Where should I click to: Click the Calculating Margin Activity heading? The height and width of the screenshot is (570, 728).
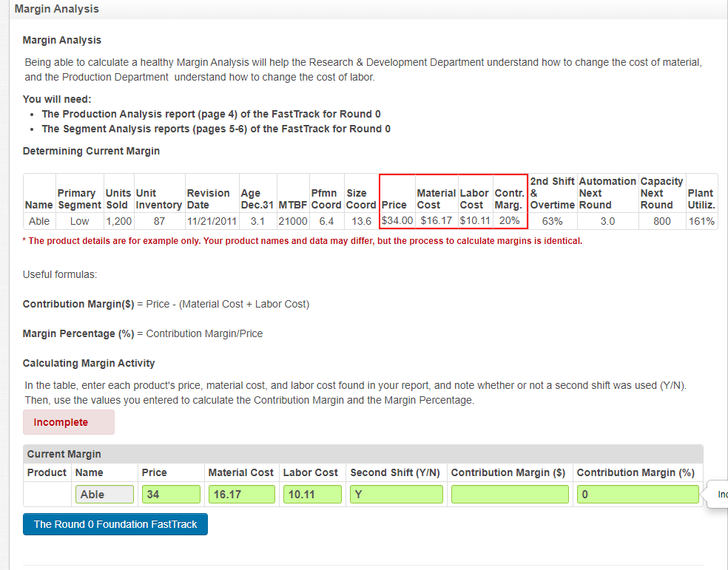click(x=88, y=363)
